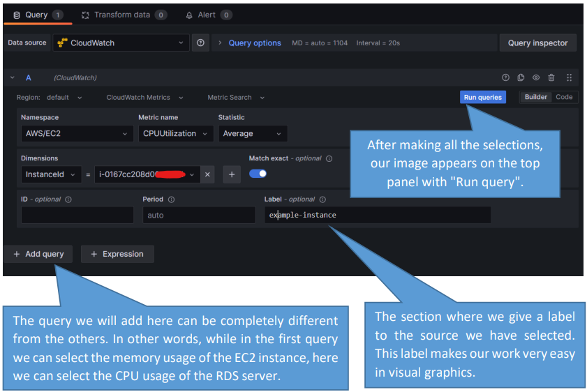Duplicate query A with copy icon
The image size is (587, 392).
pos(521,77)
